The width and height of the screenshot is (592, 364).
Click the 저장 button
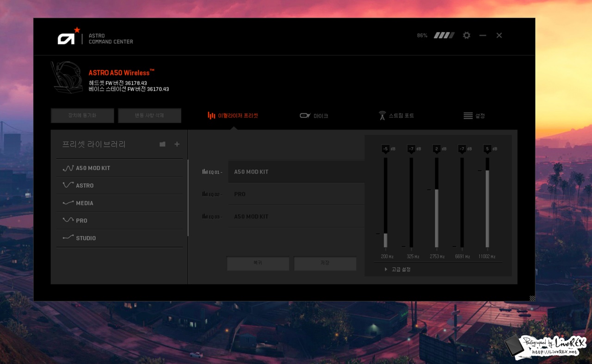[325, 263]
